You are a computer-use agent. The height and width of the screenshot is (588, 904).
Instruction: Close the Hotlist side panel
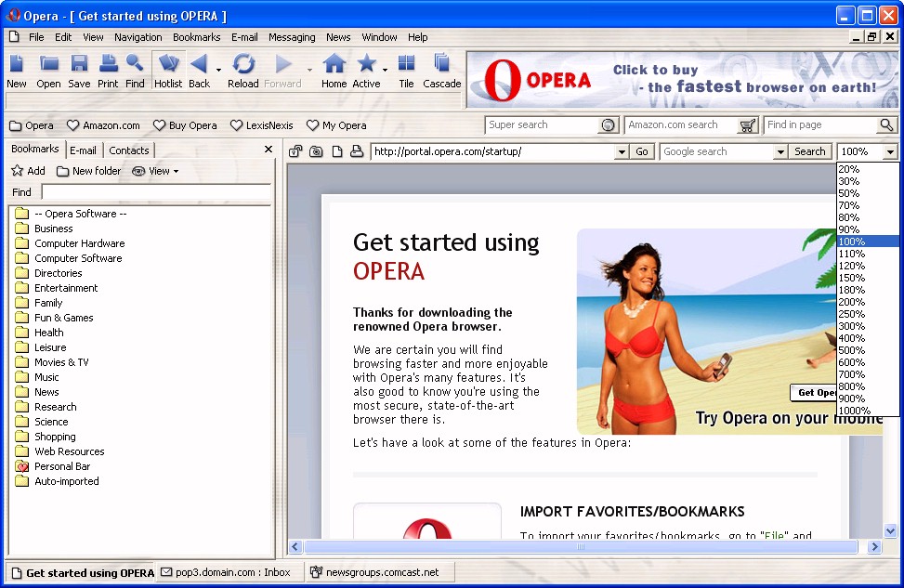point(269,150)
